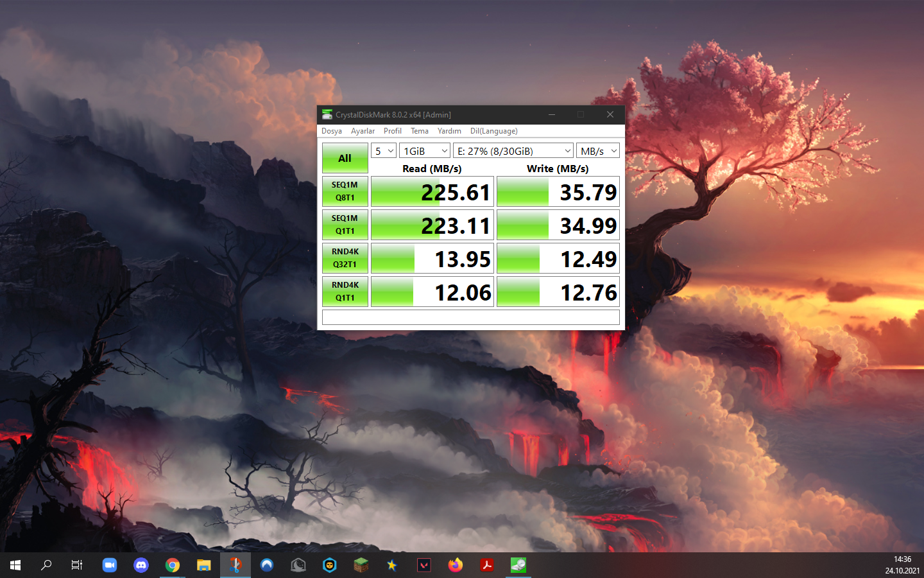Switch to CrystalDiskMark taskbar icon
This screenshot has width=924, height=578.
coord(518,565)
